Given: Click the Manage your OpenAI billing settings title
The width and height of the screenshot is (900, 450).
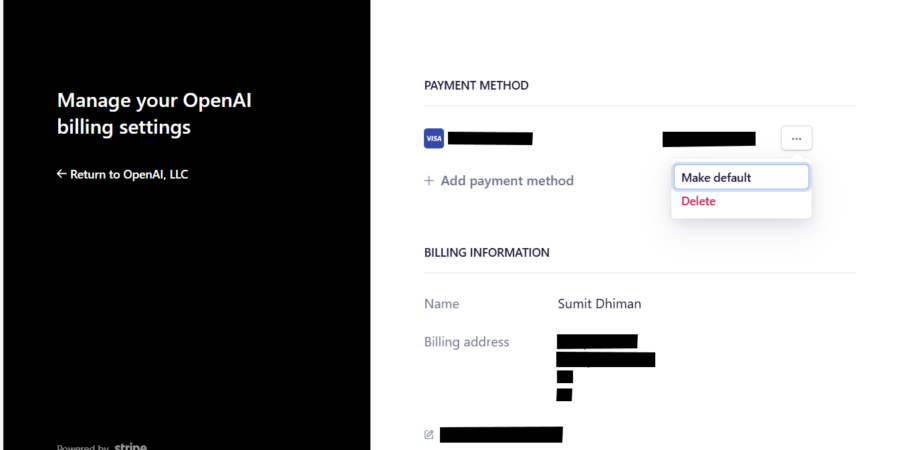Looking at the screenshot, I should pyautogui.click(x=154, y=113).
